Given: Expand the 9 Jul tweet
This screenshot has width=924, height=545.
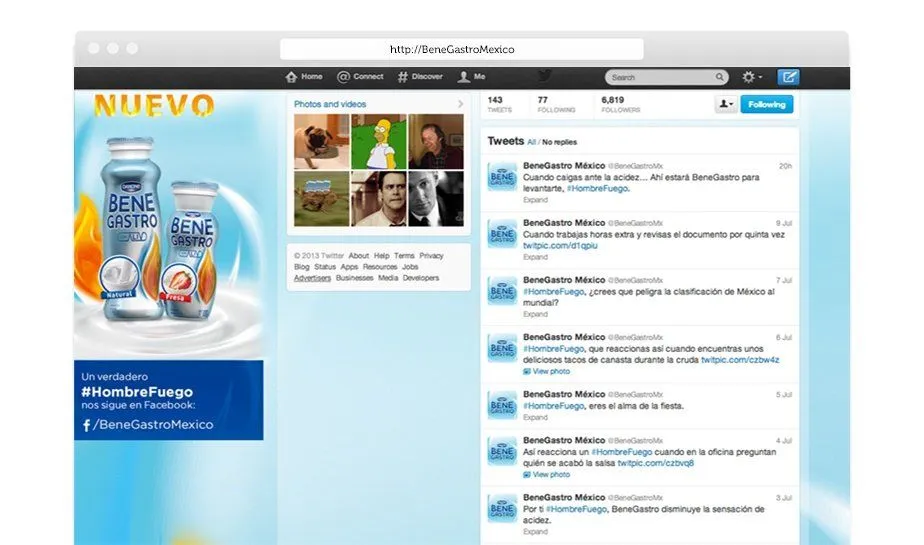Looking at the screenshot, I should coord(535,257).
